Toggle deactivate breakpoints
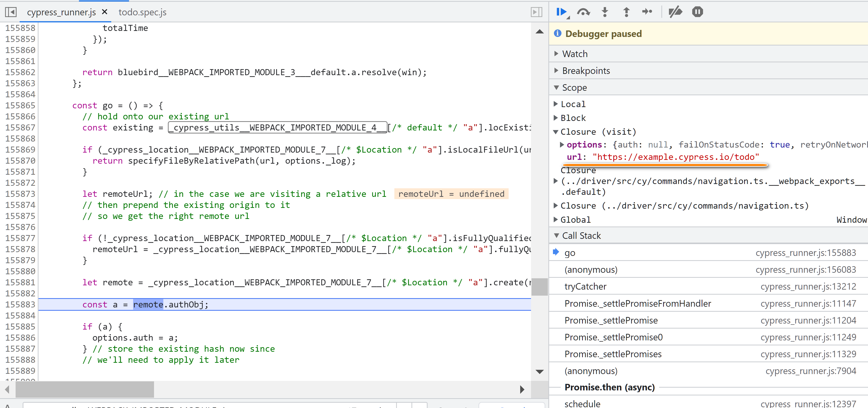This screenshot has height=408, width=868. point(675,12)
